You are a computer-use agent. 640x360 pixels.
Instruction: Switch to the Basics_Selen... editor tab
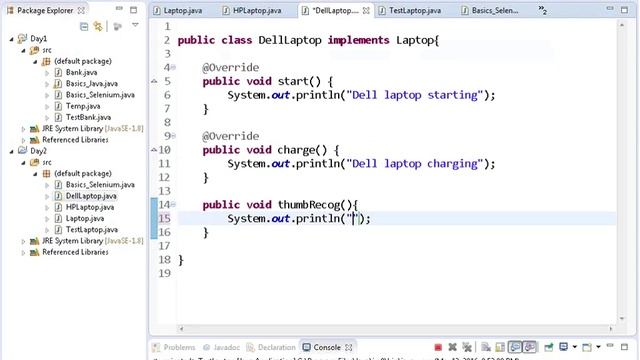tap(490, 11)
